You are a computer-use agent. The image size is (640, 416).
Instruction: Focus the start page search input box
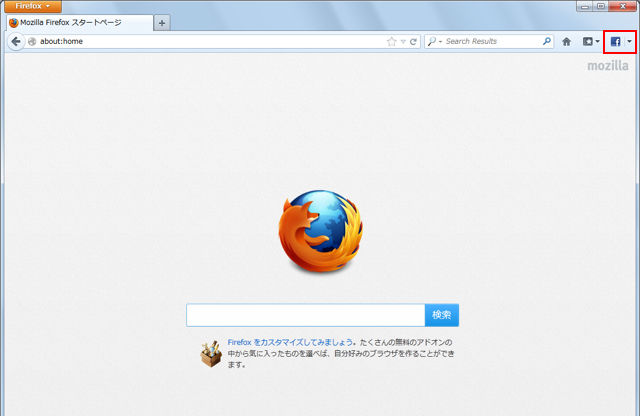[x=306, y=315]
